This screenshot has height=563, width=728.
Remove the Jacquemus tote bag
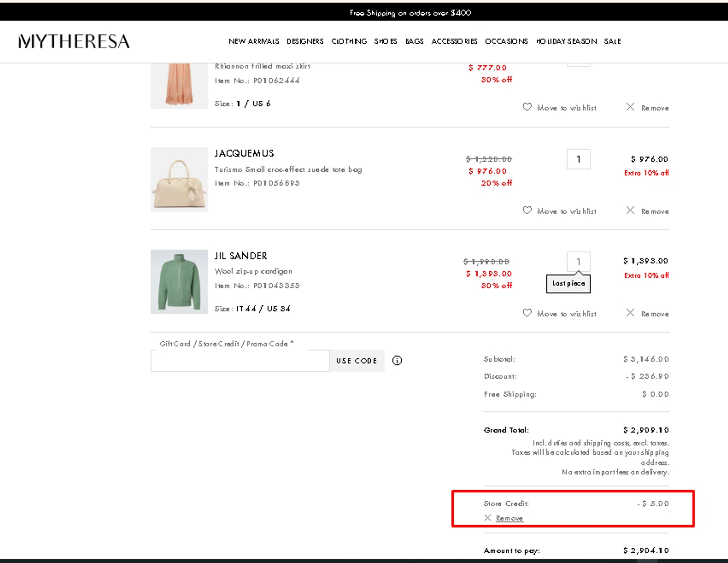tap(655, 211)
